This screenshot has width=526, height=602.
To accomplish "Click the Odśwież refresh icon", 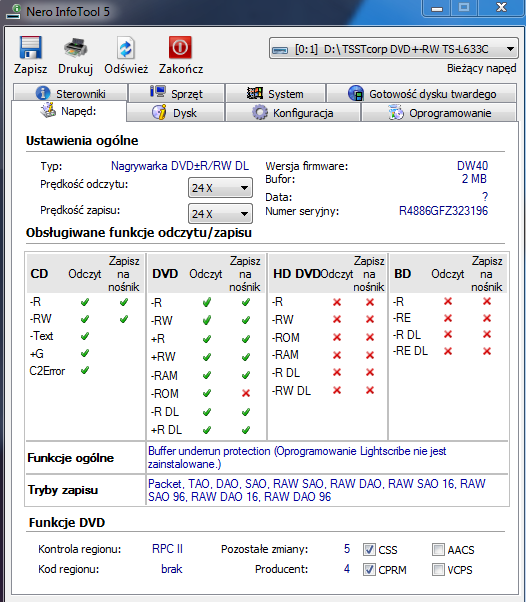I will click(126, 48).
